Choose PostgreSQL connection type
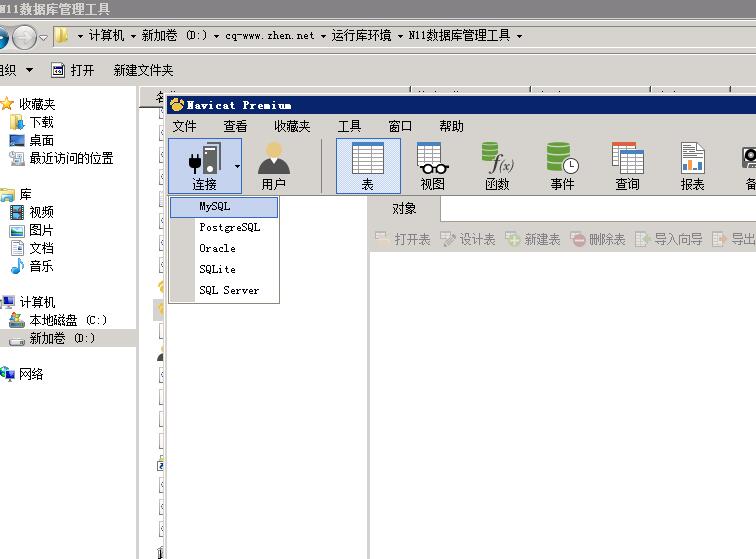This screenshot has height=559, width=756. click(x=229, y=227)
